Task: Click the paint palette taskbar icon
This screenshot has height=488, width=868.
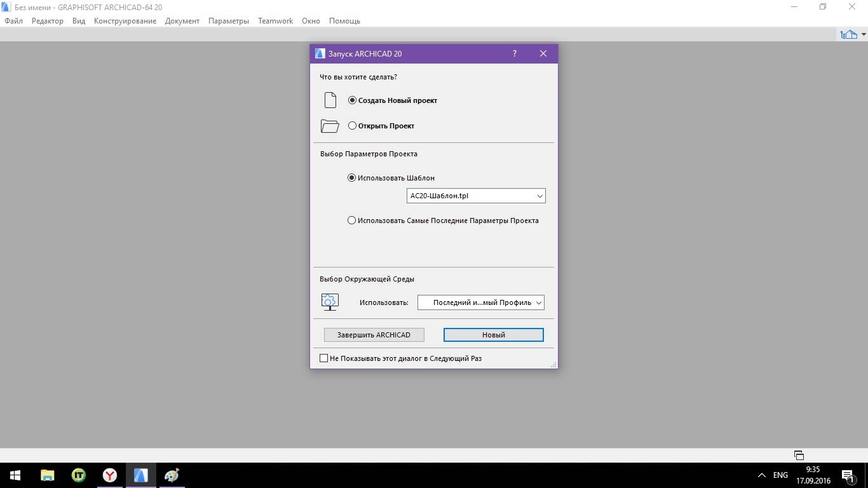Action: [x=172, y=475]
